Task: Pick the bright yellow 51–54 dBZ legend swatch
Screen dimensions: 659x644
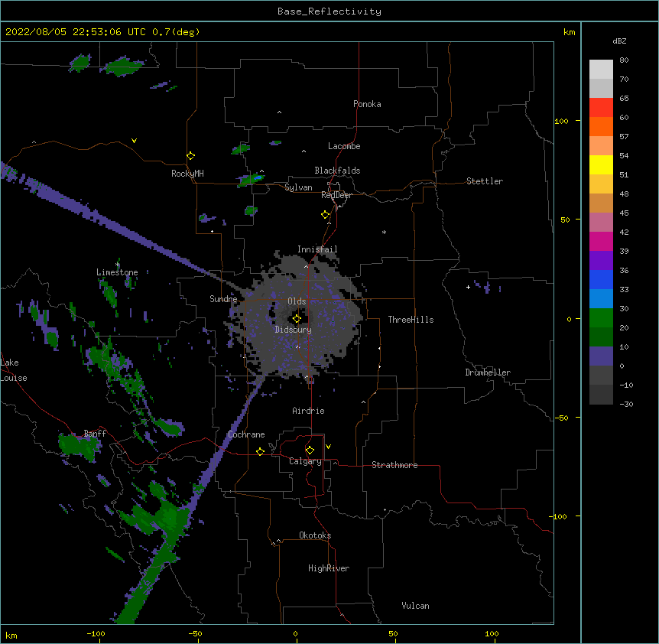Action: (x=601, y=164)
